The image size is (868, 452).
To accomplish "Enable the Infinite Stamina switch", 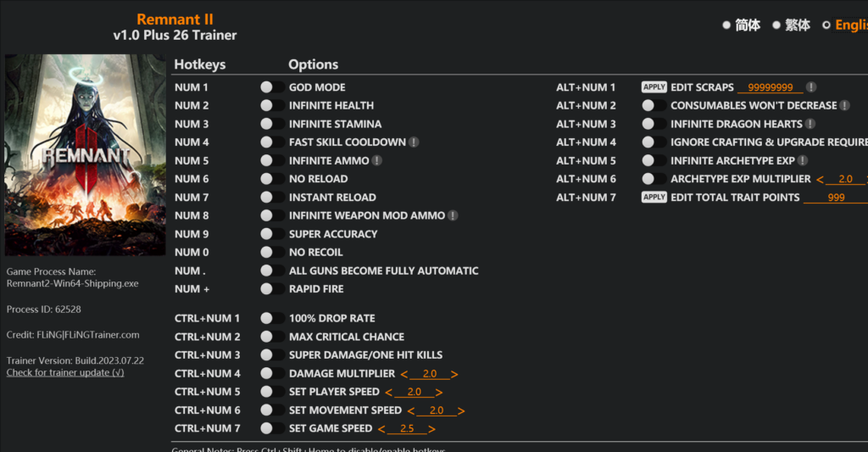I will point(272,124).
